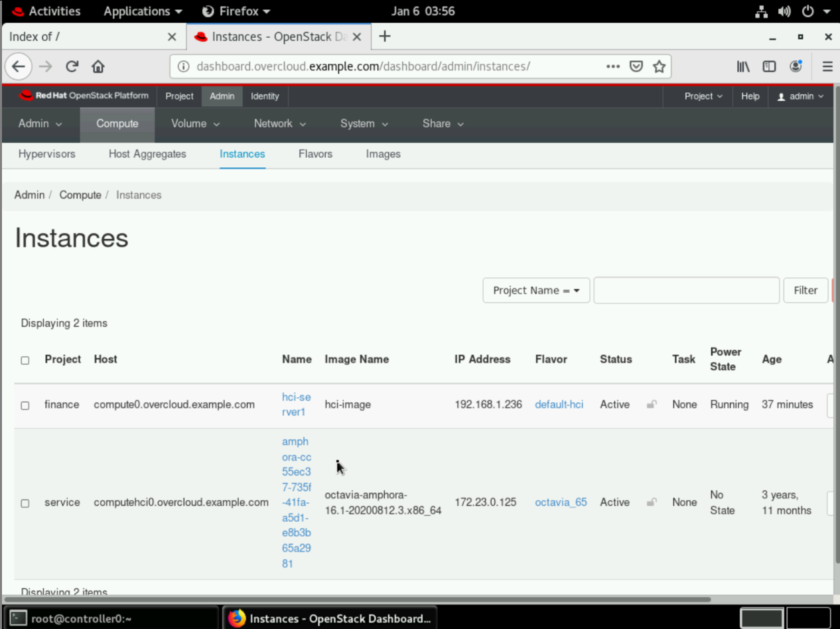This screenshot has width=840, height=629.
Task: Close the Index of / tab
Action: click(x=172, y=37)
